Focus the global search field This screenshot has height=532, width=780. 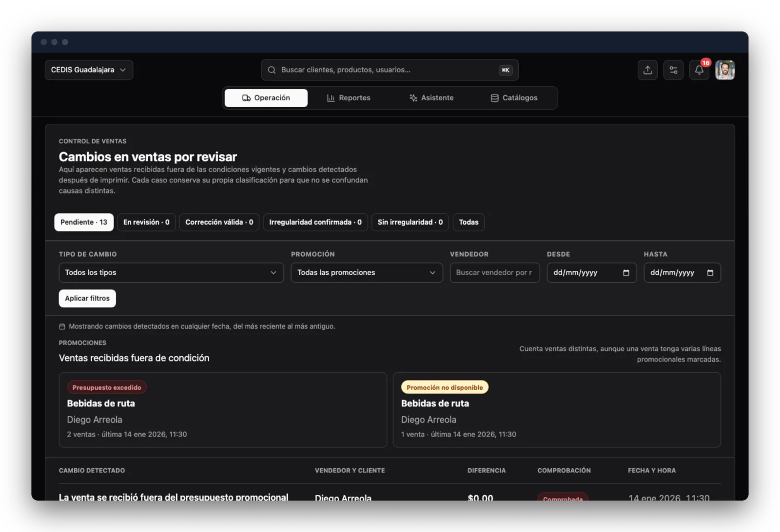click(390, 70)
